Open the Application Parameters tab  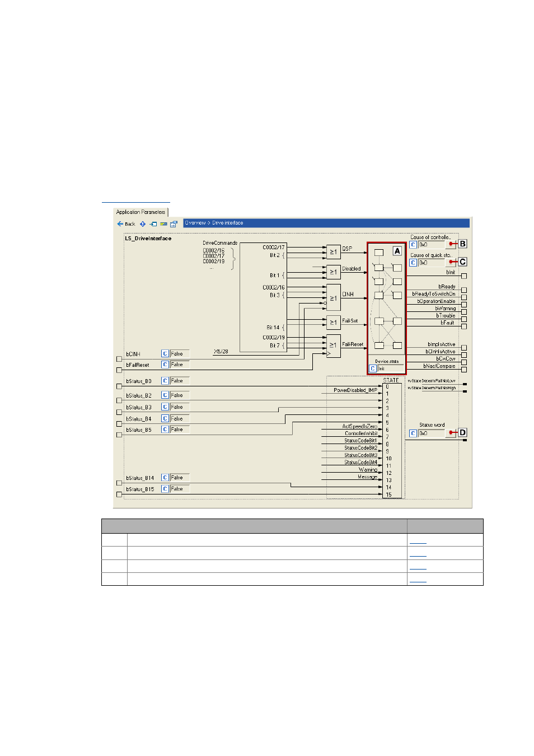tap(140, 212)
